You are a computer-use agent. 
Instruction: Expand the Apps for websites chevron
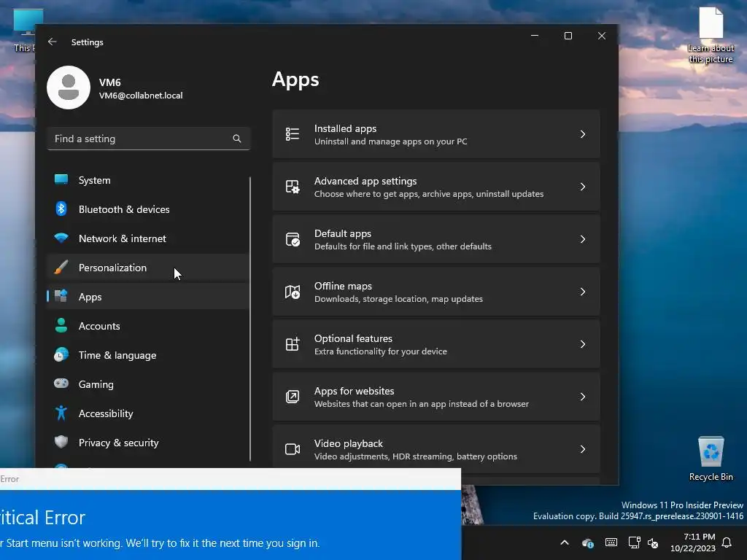[583, 396]
